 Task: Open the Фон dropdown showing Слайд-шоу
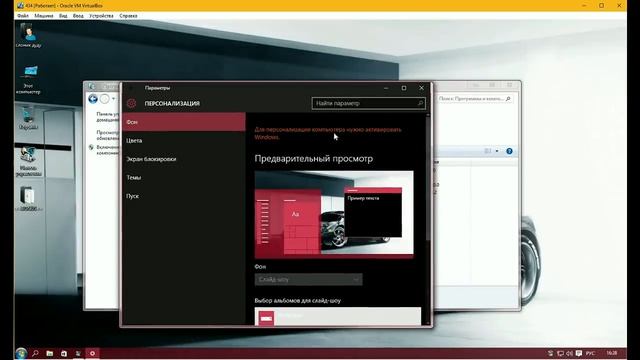click(x=309, y=280)
